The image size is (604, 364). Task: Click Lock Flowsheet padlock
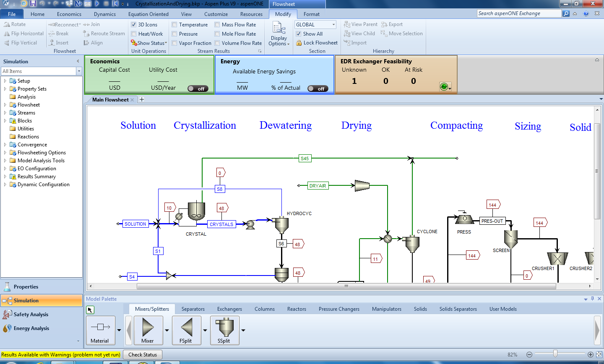(299, 43)
